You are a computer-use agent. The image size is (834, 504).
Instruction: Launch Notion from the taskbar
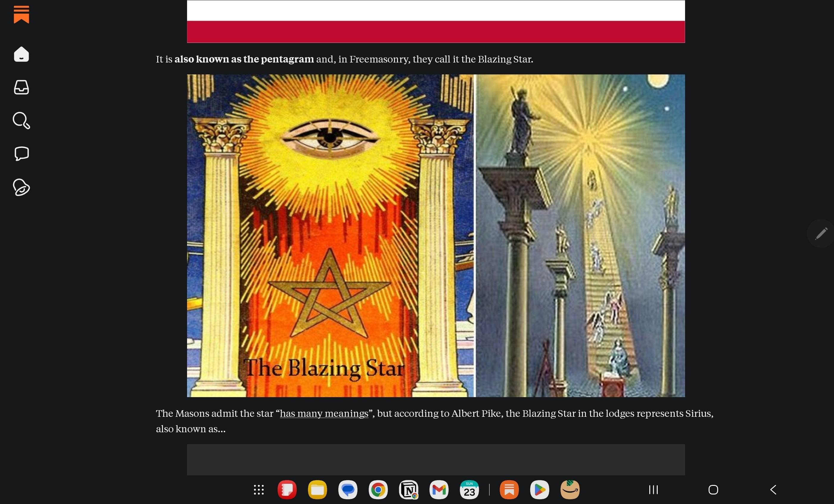409,490
